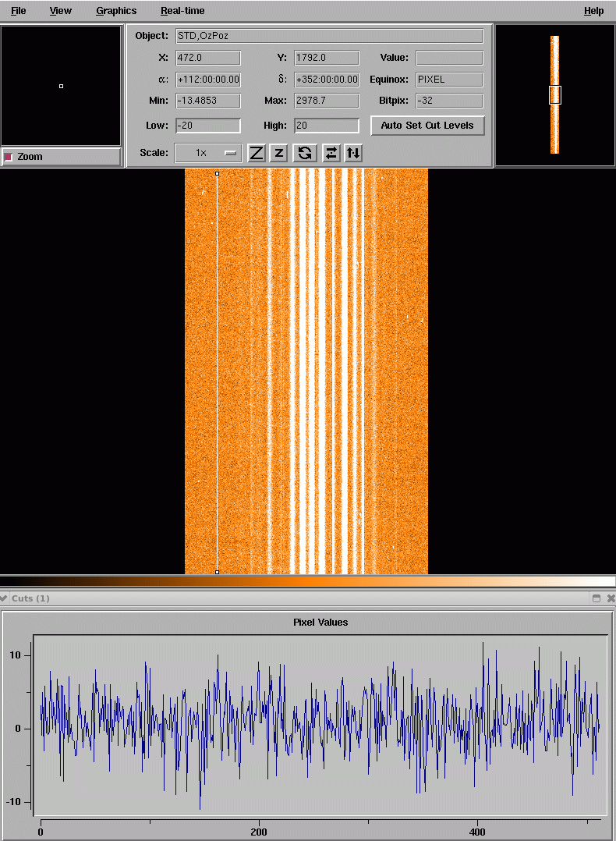Viewport: 616px width, 841px height.
Task: Click the orange colormap ramp bar
Action: point(307,581)
